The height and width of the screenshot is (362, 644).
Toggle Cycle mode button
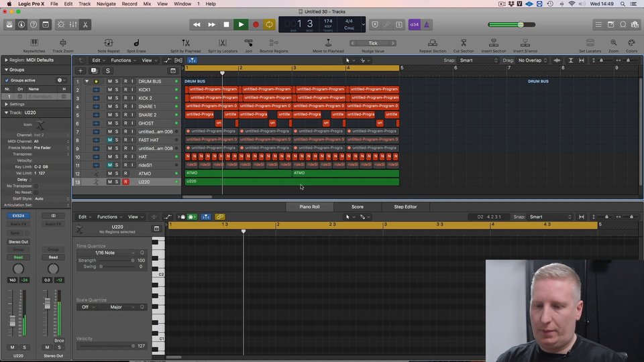(270, 25)
